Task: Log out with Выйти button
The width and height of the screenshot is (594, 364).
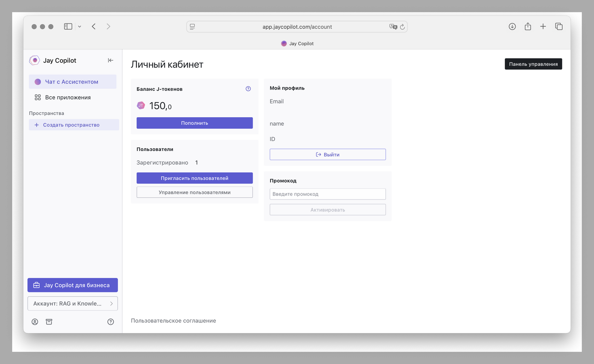Action: [x=327, y=154]
